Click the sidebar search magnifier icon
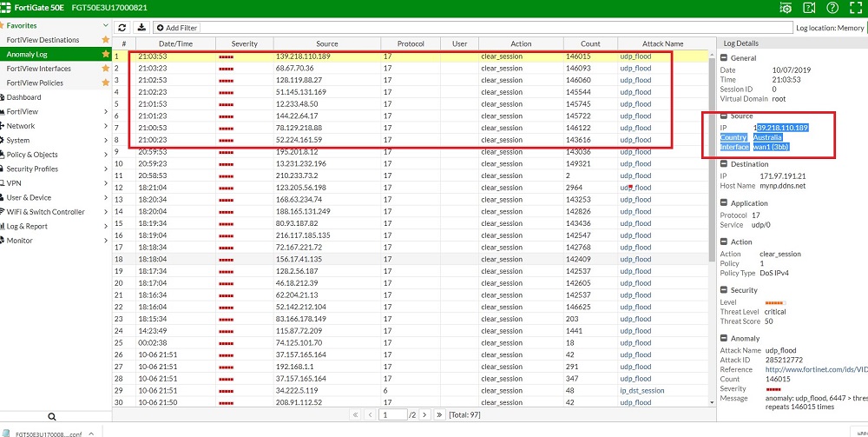This screenshot has width=868, height=437. (x=52, y=417)
